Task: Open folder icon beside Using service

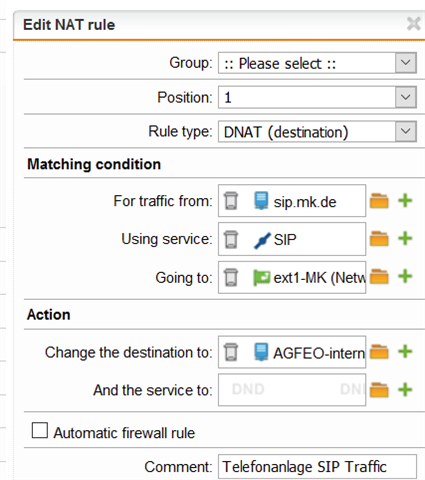Action: [x=379, y=239]
